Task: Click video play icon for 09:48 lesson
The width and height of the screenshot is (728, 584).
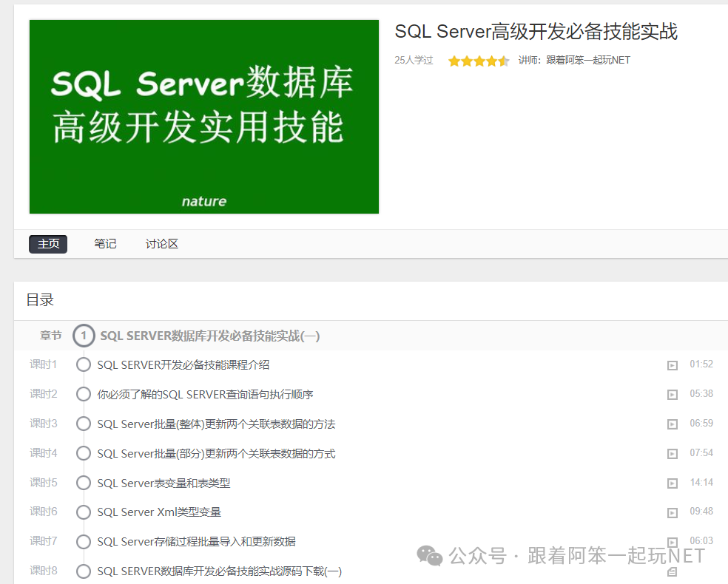Action: 673,513
